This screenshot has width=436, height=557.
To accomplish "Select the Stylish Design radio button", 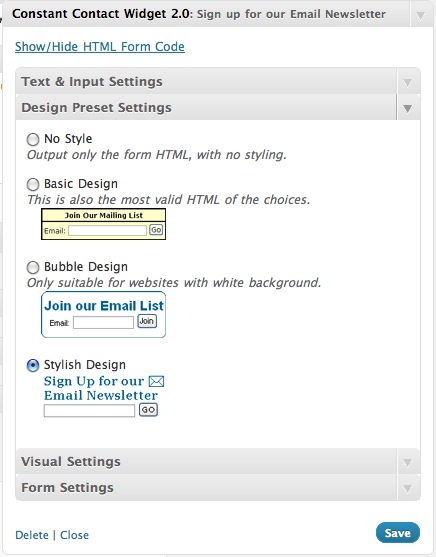I will point(33,365).
